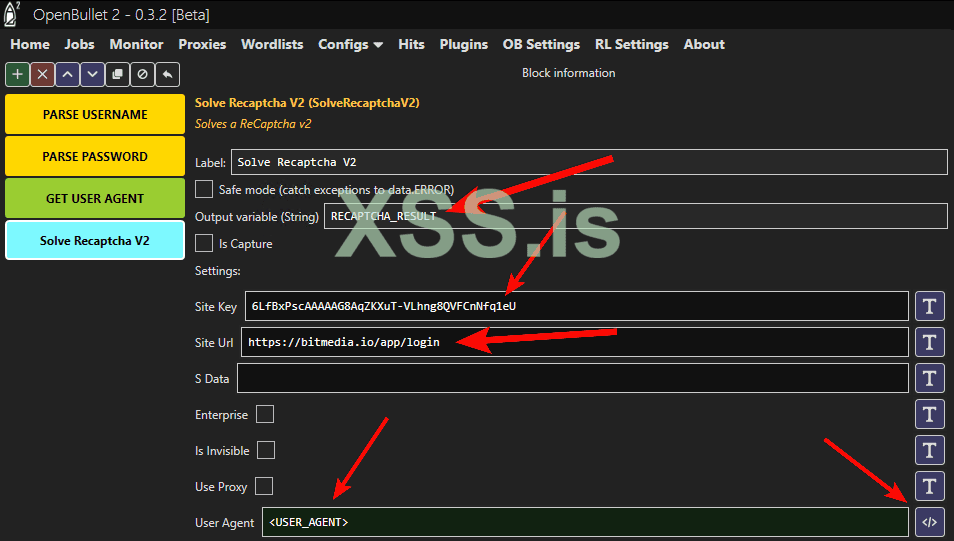954x541 pixels.
Task: Change Enterprise setting mode via its T button
Action: click(x=930, y=414)
